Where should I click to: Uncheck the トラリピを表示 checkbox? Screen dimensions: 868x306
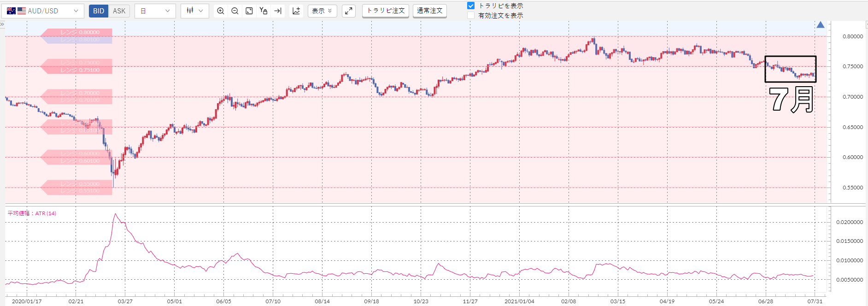pyautogui.click(x=471, y=6)
